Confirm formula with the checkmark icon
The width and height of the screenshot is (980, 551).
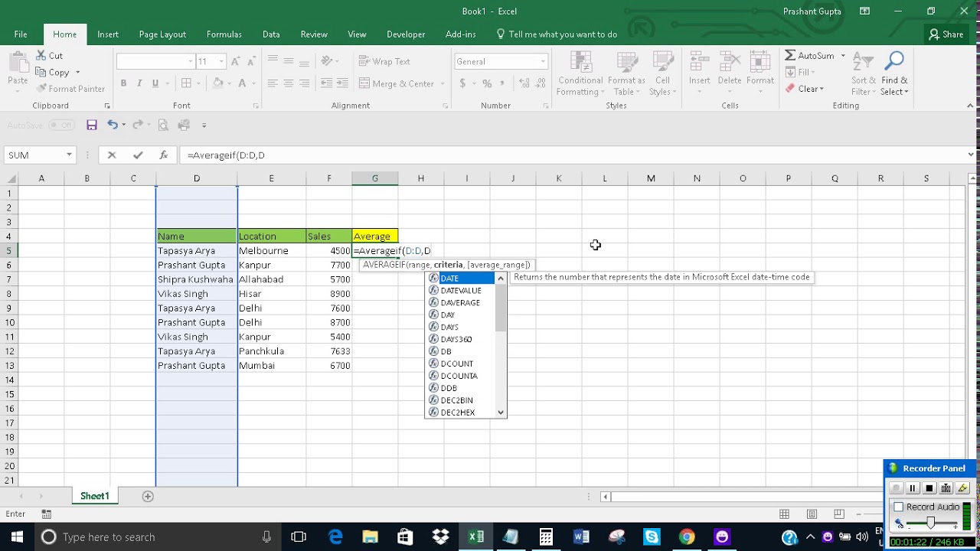point(138,155)
